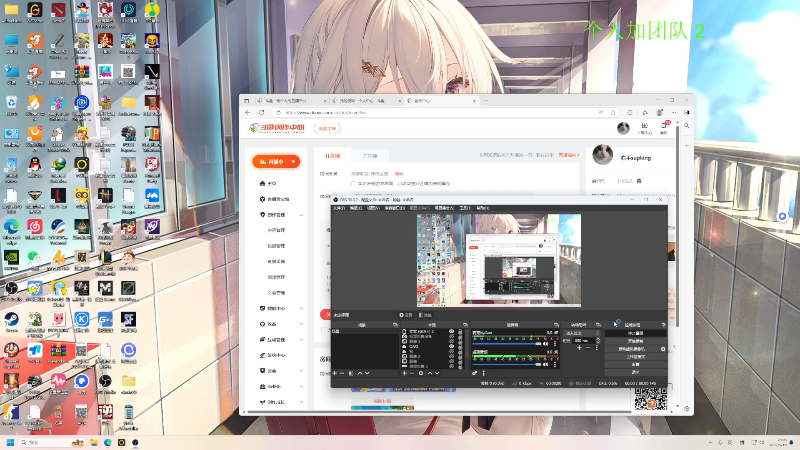The width and height of the screenshot is (800, 450).
Task: Open transition properties three-dot menu
Action: point(597,347)
